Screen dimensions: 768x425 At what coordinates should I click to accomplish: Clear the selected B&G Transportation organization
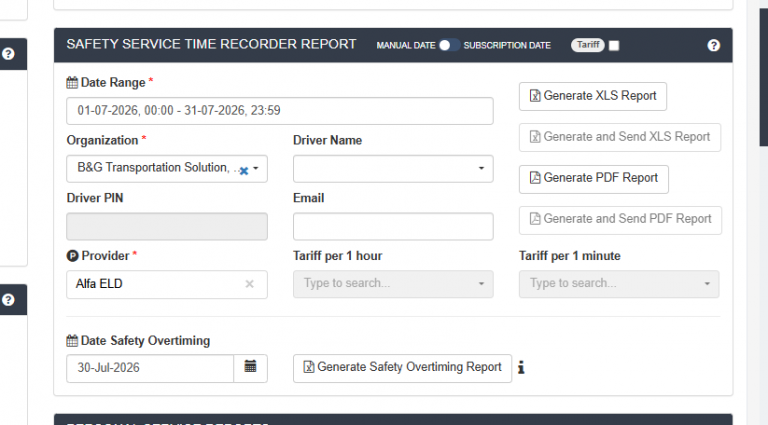(x=243, y=170)
